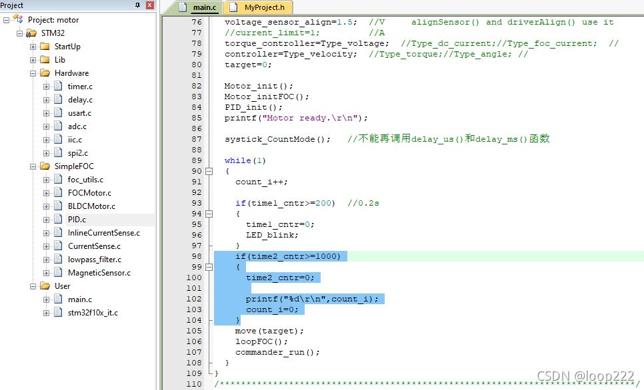Collapse the while loop fold marker at line 90
This screenshot has height=390, width=644.
(209, 171)
